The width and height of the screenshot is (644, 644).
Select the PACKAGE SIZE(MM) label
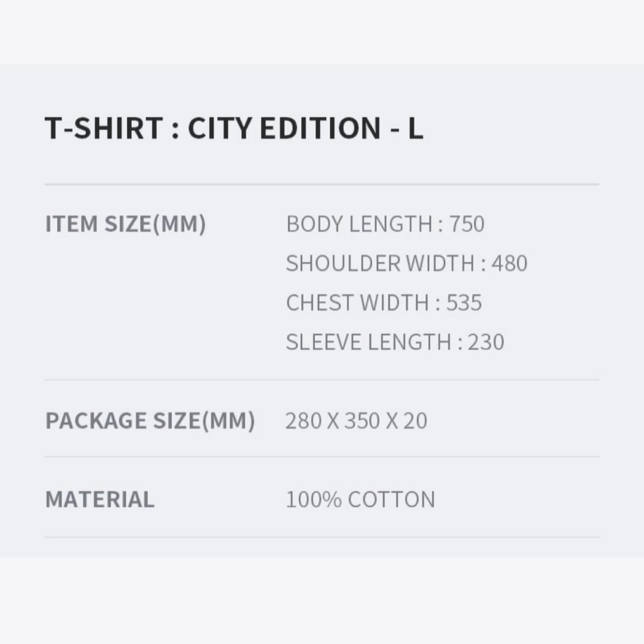[150, 421]
